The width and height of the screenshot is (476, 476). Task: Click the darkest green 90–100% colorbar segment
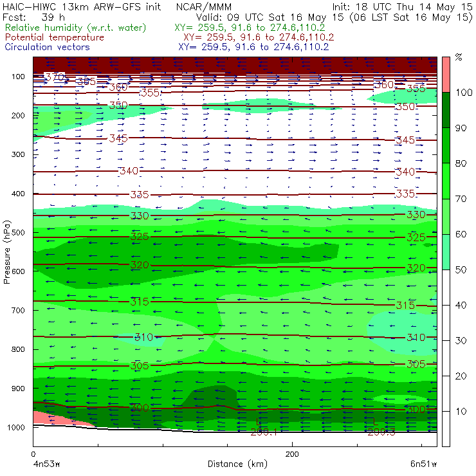pyautogui.click(x=446, y=110)
